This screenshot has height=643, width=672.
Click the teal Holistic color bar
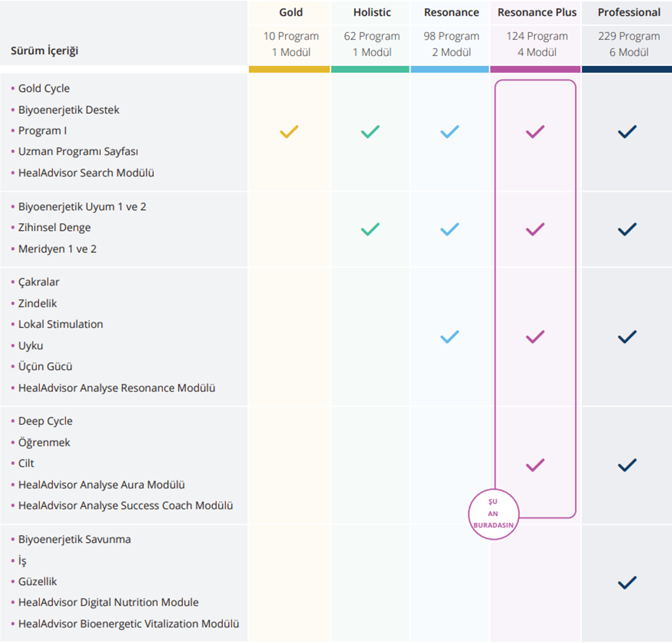click(x=370, y=69)
